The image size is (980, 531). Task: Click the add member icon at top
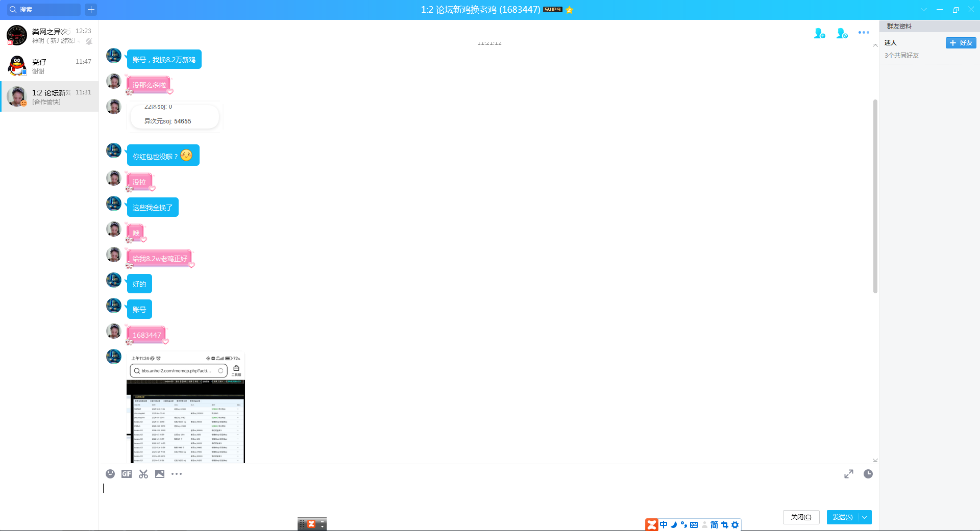[x=819, y=34]
